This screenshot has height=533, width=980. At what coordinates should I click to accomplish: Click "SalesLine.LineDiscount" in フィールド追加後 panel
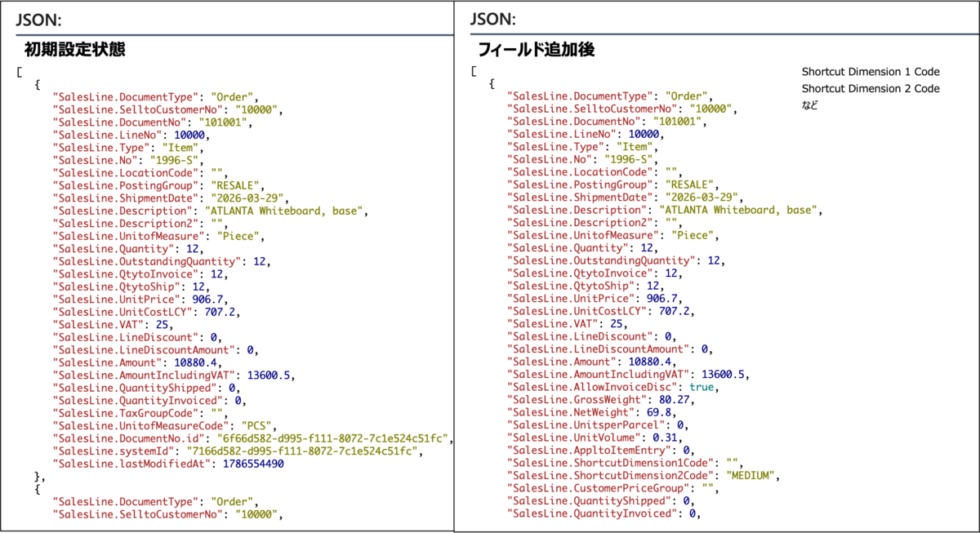580,336
